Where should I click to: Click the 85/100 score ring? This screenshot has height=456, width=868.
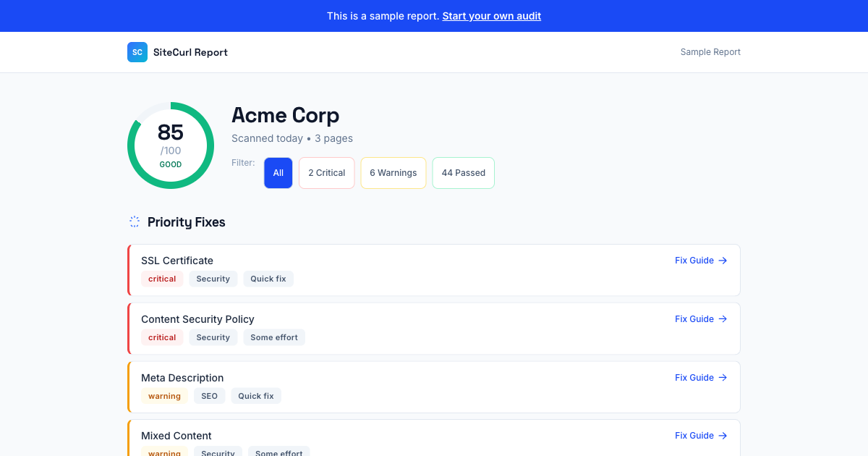[x=171, y=145]
